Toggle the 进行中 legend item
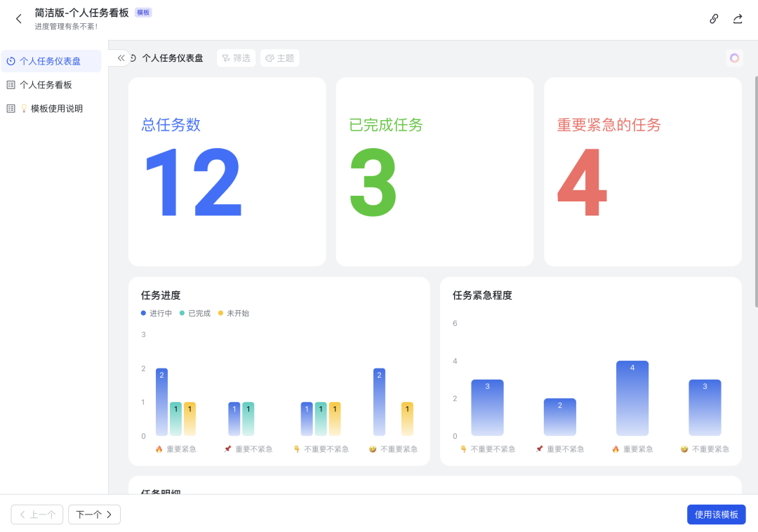 156,313
